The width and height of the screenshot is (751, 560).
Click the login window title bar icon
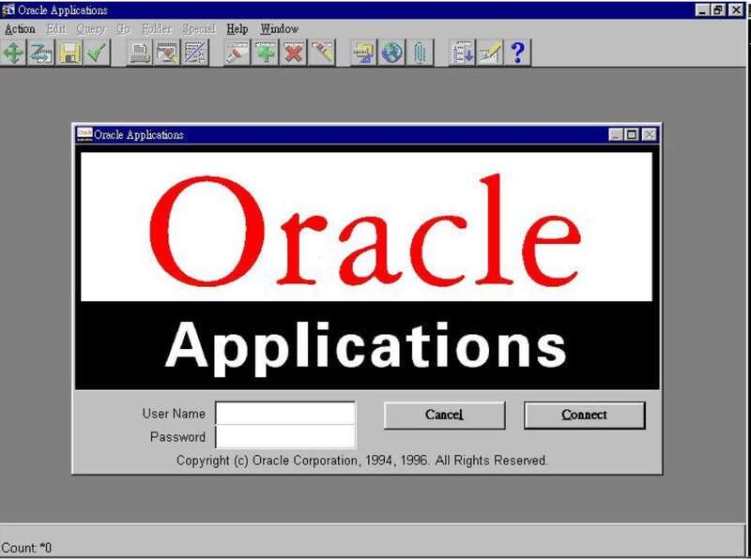point(84,134)
